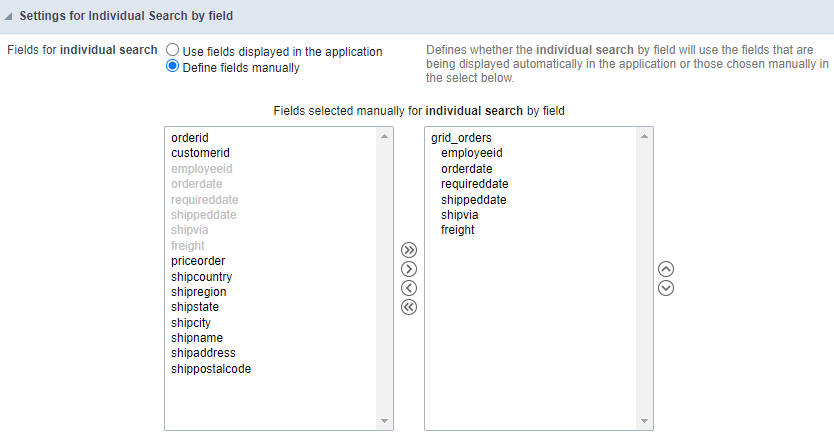Select employeeid under grid_orders
The width and height of the screenshot is (834, 433).
pyautogui.click(x=471, y=153)
